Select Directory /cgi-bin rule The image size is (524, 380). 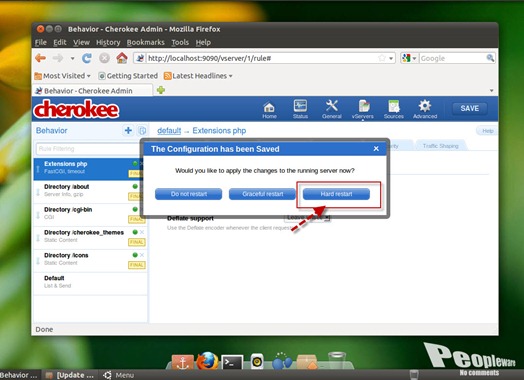(90, 215)
